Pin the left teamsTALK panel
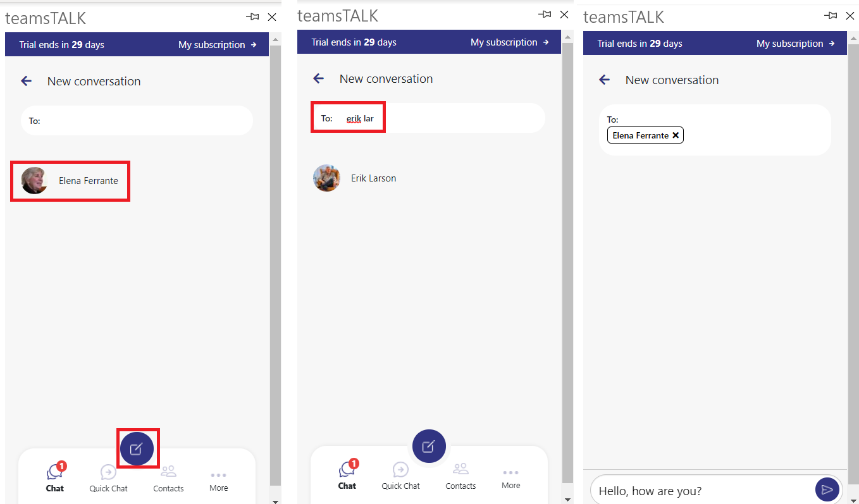Image resolution: width=859 pixels, height=504 pixels. tap(252, 17)
